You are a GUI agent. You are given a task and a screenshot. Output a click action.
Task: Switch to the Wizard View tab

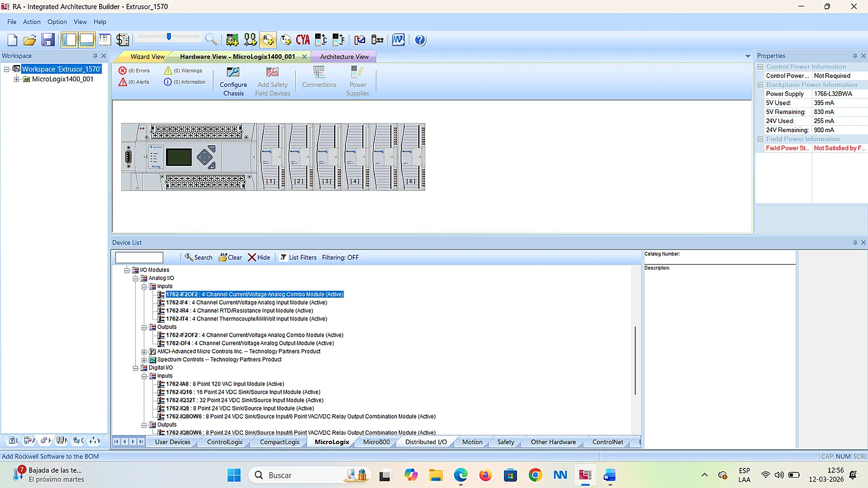tap(147, 56)
